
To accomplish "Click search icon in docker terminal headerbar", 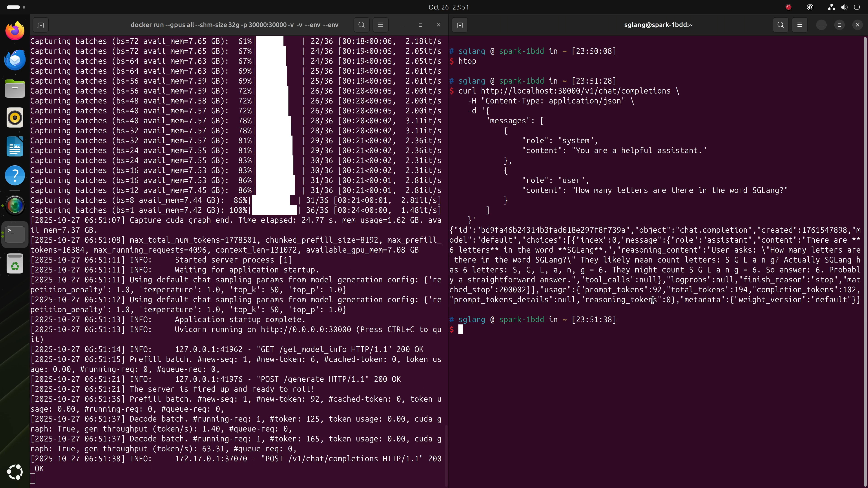I will pyautogui.click(x=362, y=25).
